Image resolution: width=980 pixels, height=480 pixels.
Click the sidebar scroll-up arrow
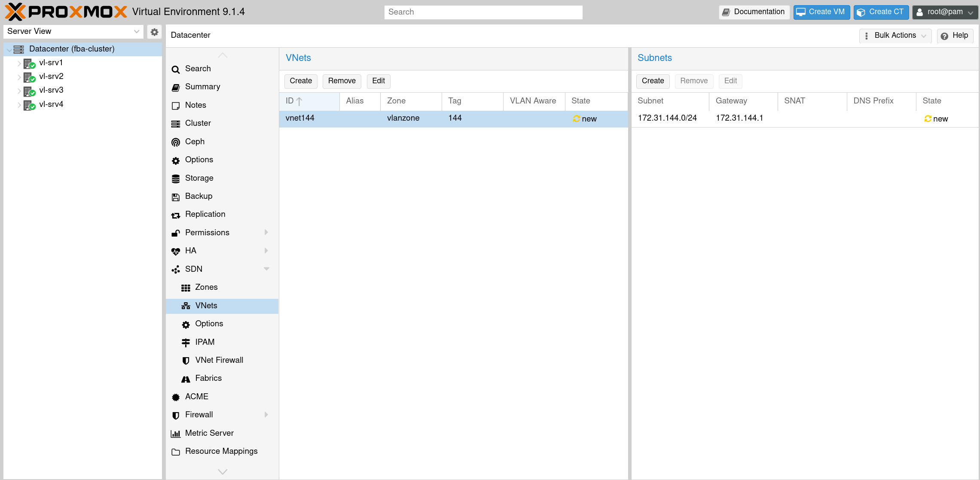[223, 55]
